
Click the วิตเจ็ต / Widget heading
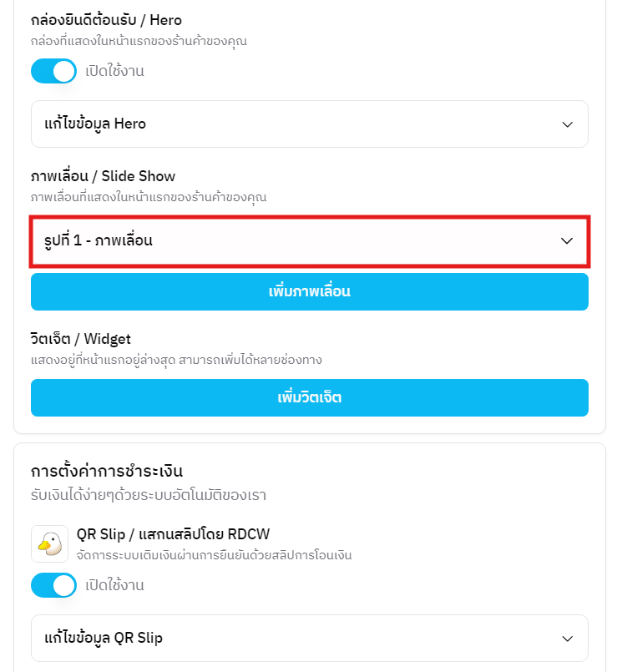click(x=81, y=339)
